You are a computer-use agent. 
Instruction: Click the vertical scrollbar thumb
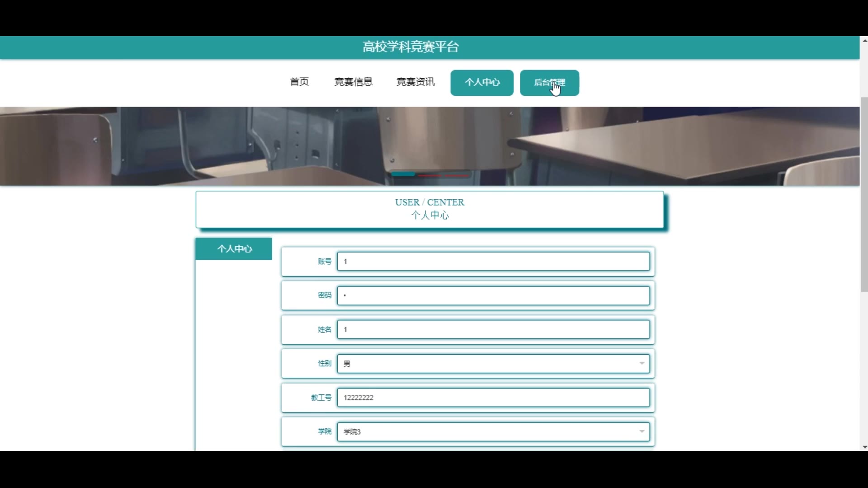[864, 194]
